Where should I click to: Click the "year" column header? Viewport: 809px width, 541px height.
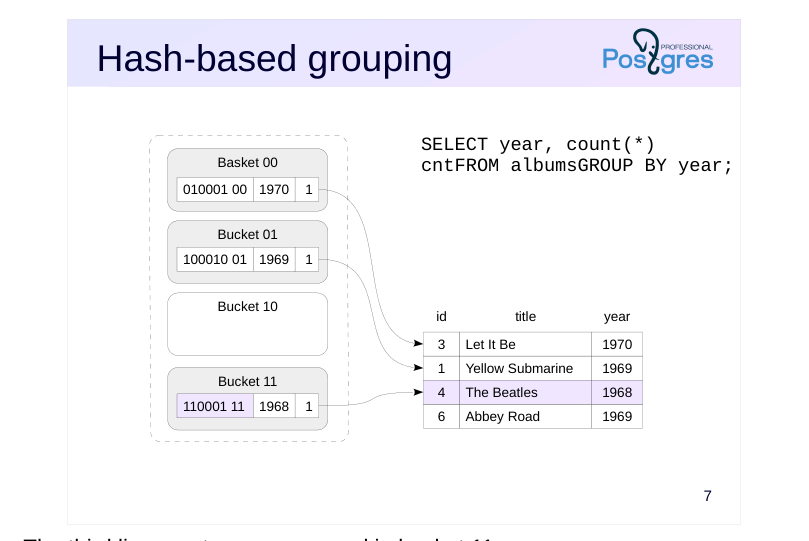click(x=617, y=317)
